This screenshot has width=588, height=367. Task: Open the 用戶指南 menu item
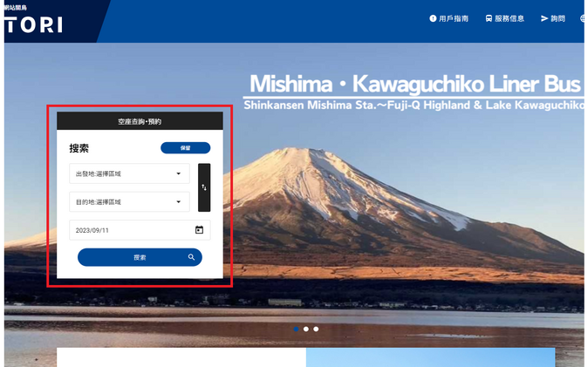(x=454, y=18)
